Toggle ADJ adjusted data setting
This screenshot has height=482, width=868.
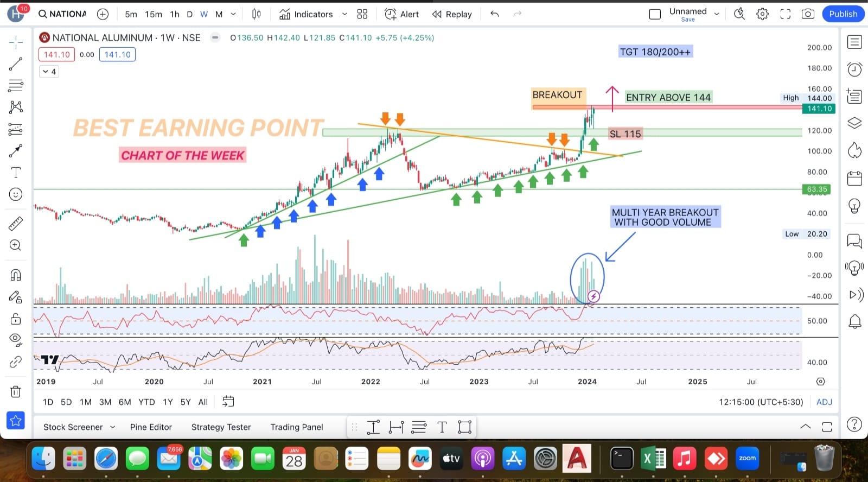coord(824,402)
